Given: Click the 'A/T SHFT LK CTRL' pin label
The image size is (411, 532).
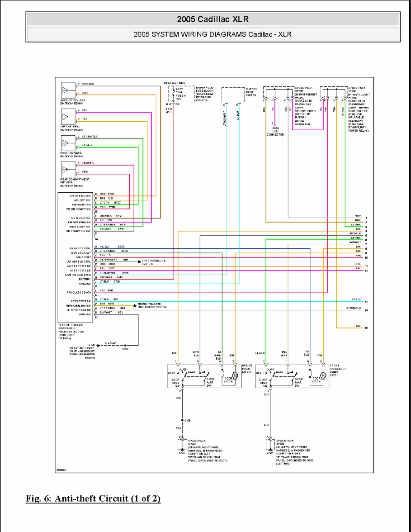Looking at the screenshot, I should click(x=79, y=261).
